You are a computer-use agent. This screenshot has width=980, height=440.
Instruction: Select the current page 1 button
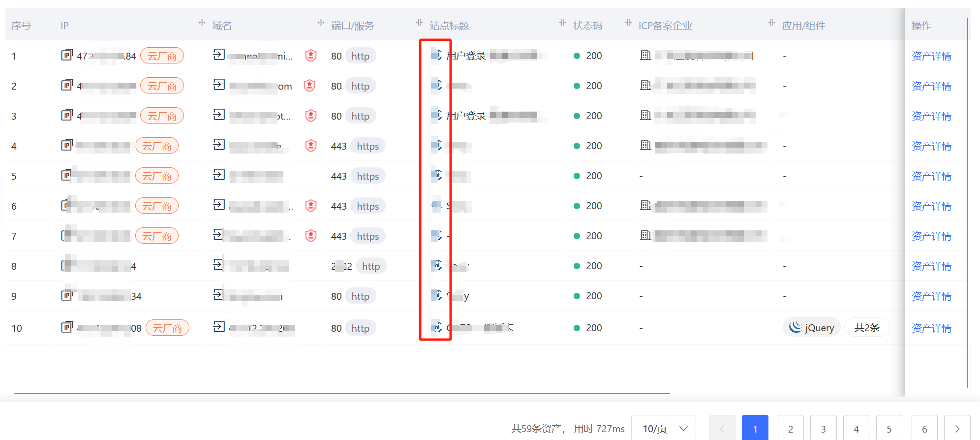point(755,428)
